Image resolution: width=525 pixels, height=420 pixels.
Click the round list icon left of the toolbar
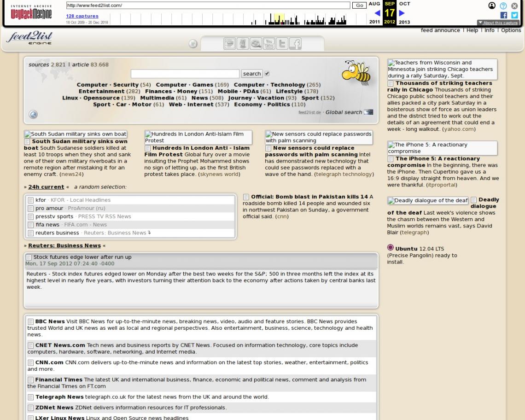(x=193, y=44)
